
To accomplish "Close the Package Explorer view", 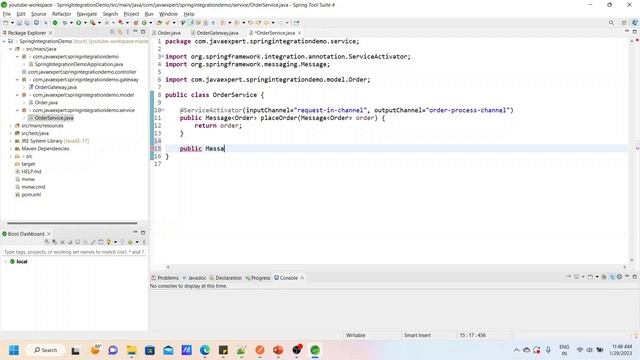I will (51, 33).
